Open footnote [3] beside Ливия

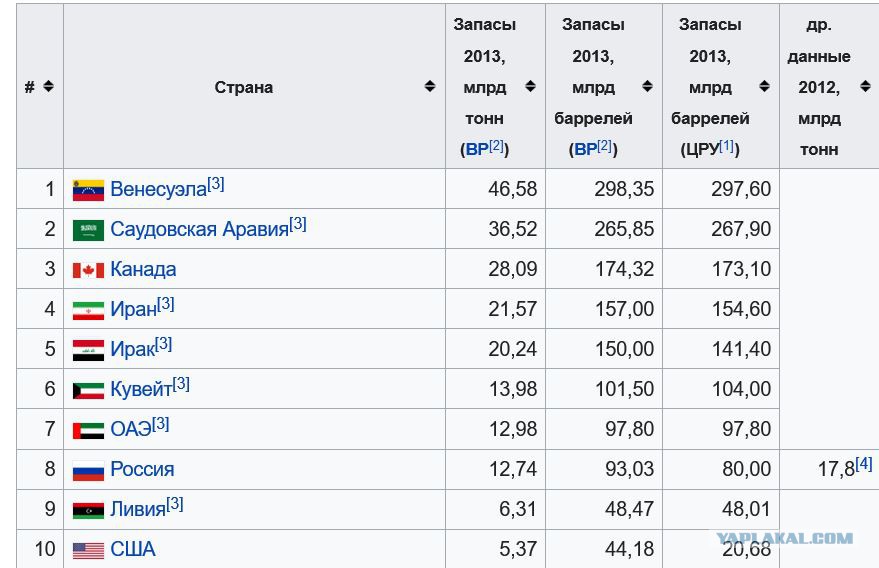[175, 504]
